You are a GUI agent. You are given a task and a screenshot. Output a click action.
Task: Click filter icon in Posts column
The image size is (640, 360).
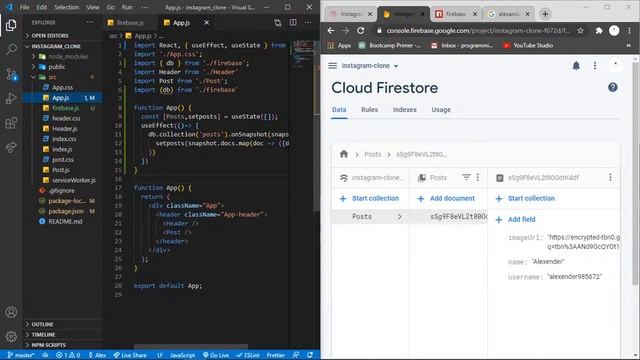(466, 177)
